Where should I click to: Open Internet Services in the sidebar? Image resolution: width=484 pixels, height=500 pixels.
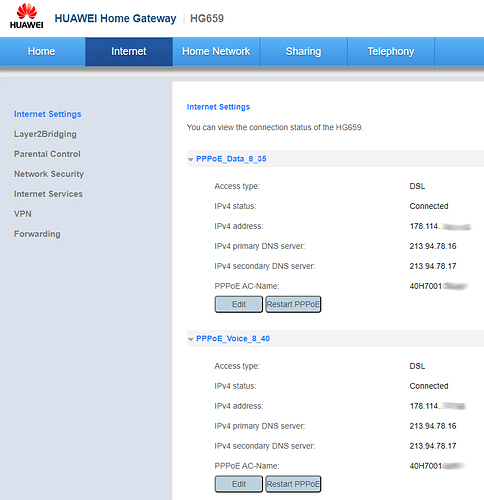click(48, 194)
